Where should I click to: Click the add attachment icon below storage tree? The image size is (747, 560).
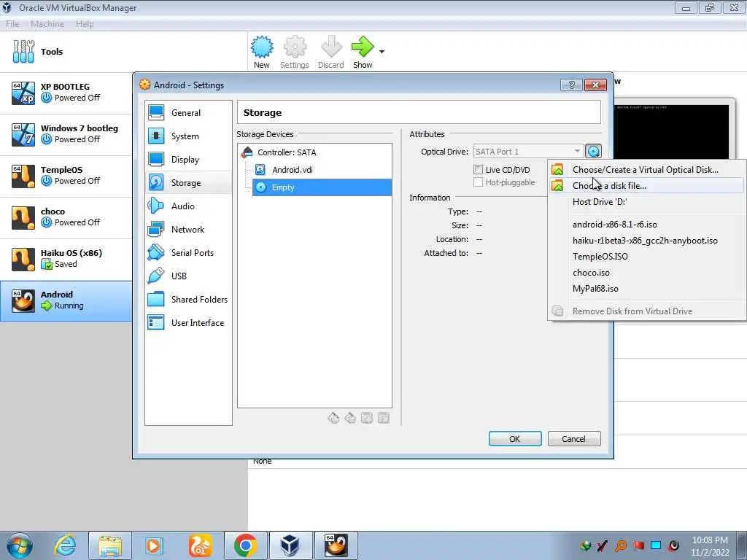367,418
